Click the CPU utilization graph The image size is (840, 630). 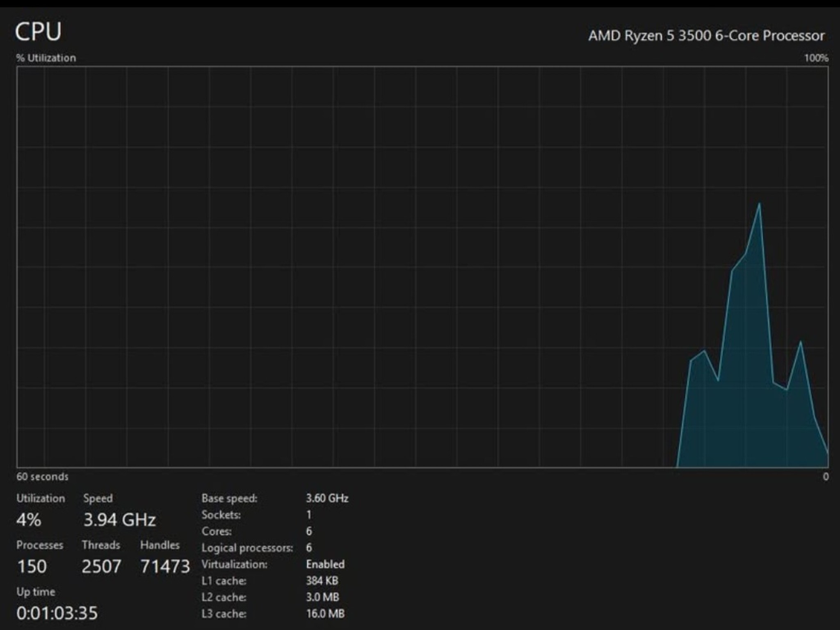point(422,267)
